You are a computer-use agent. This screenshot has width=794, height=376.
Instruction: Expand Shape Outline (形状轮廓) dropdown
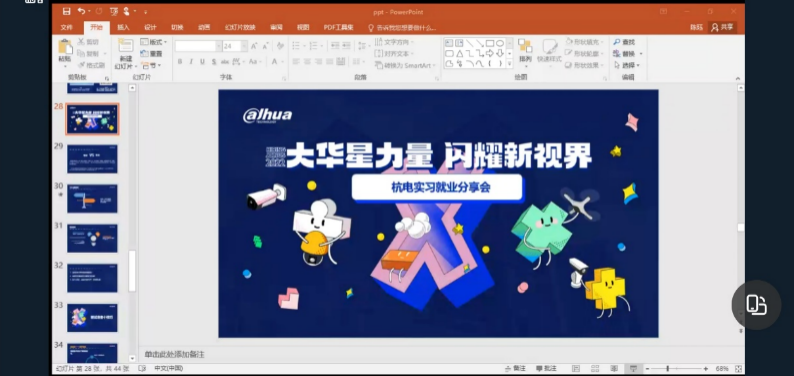584,54
